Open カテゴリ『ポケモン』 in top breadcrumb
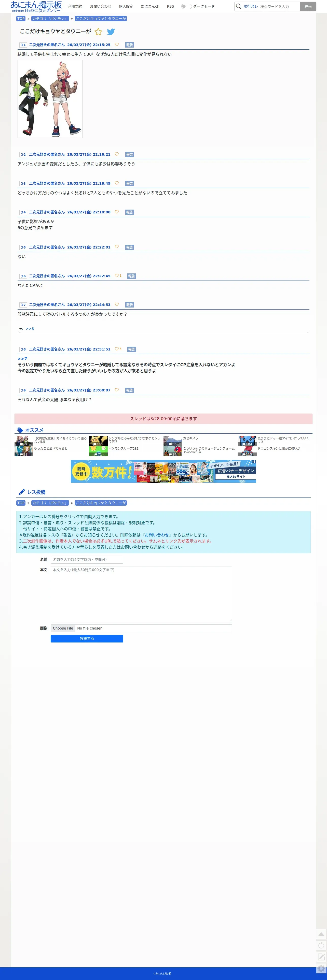This screenshot has height=980, width=327. (x=50, y=19)
